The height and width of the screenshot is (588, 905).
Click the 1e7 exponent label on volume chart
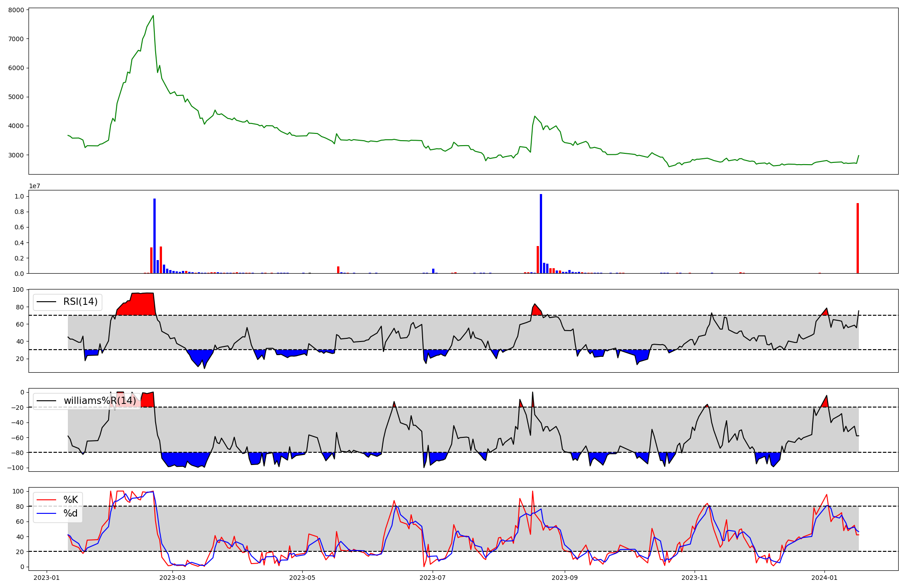tap(34, 186)
